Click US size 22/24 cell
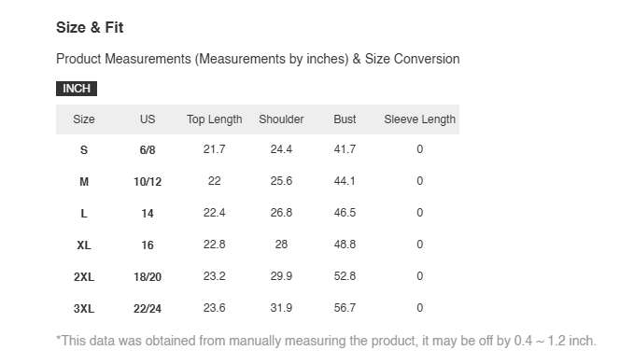The height and width of the screenshot is (364, 620). pos(148,308)
